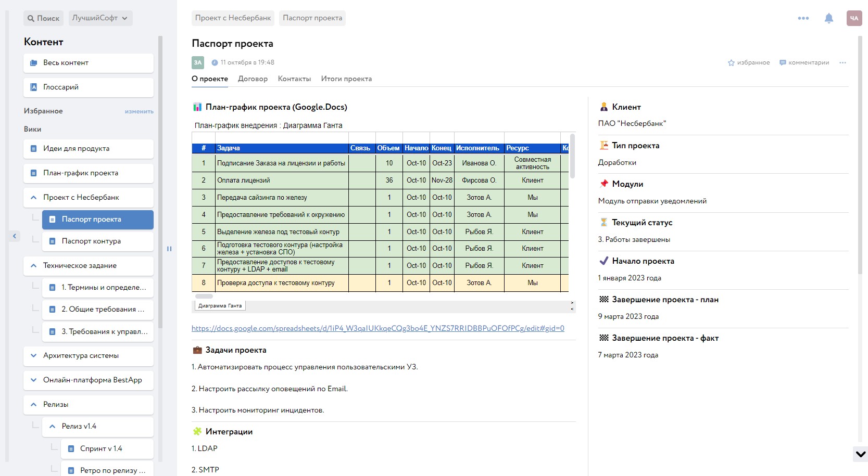This screenshot has width=868, height=476.
Task: Click изменить link next to Избранное
Action: 139,111
